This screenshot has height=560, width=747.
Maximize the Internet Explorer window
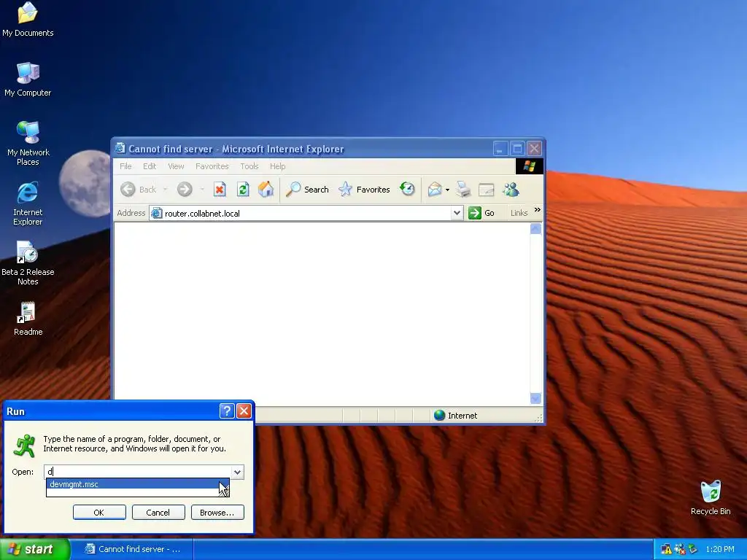(x=517, y=149)
